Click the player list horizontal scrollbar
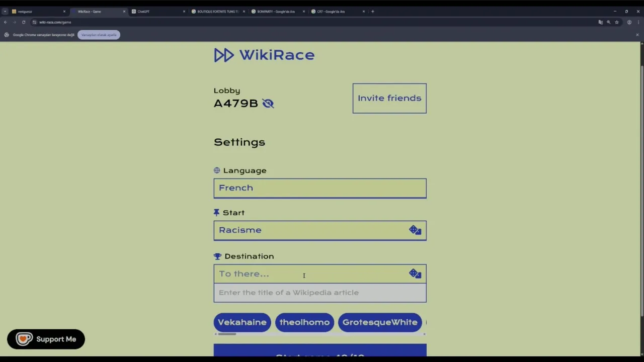This screenshot has height=362, width=644. point(227,334)
